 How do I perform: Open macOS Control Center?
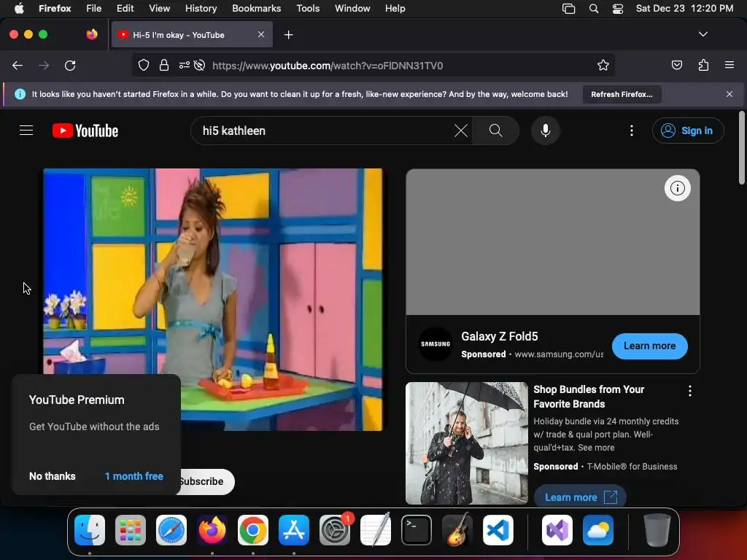click(x=618, y=9)
